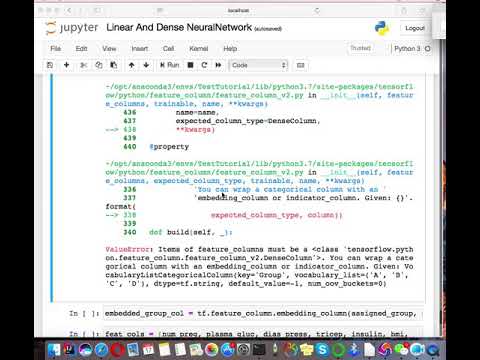Image resolution: width=480 pixels, height=360 pixels.
Task: Select the blue cell selection bar at left
Action: [x=52, y=188]
